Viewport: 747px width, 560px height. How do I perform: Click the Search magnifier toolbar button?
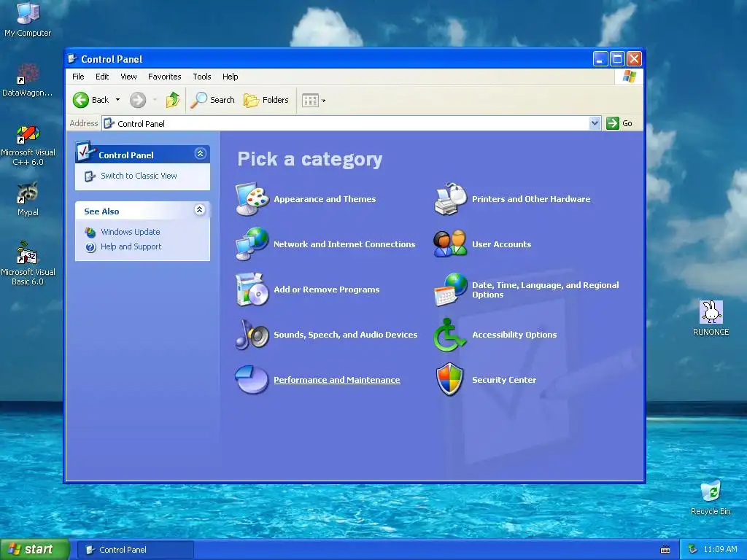point(212,100)
